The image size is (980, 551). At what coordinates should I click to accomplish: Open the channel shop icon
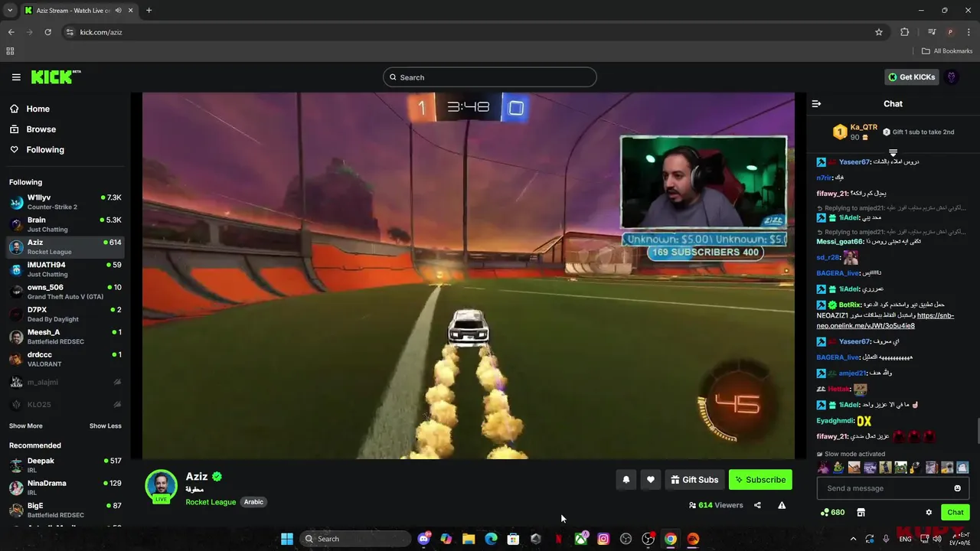tap(861, 513)
